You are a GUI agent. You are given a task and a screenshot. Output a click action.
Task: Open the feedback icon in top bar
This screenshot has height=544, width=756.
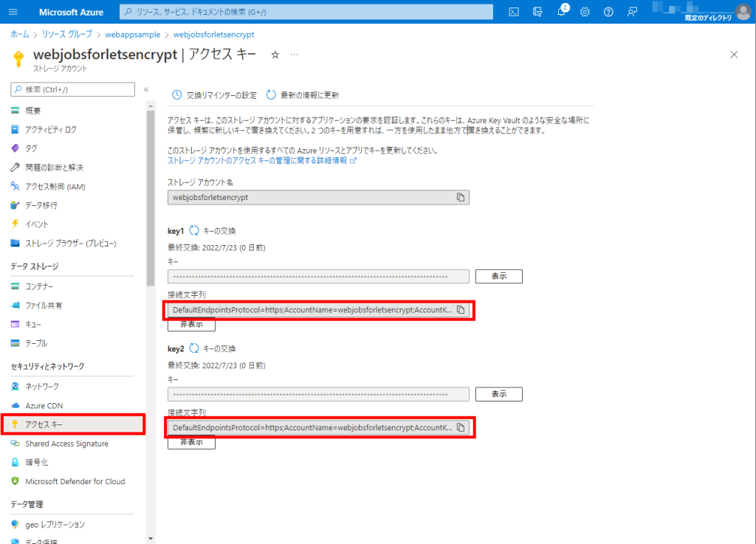pyautogui.click(x=632, y=12)
